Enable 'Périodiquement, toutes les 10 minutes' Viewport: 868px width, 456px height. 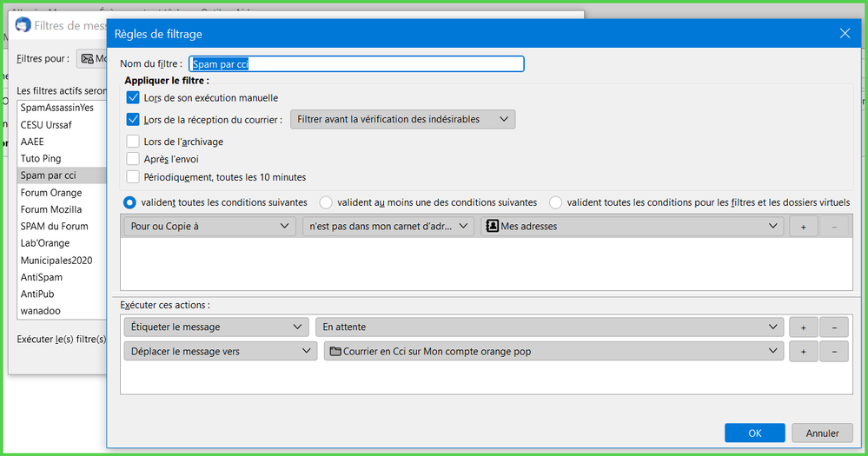[x=133, y=177]
